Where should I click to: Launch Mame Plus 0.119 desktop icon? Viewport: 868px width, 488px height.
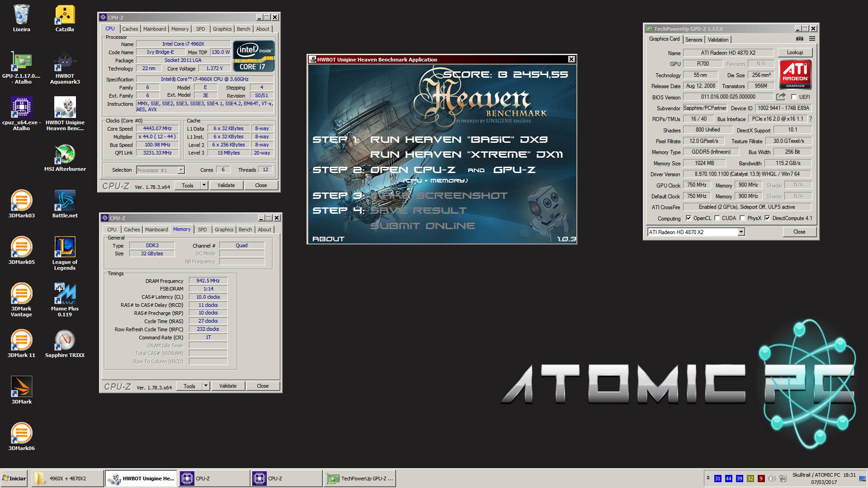pos(65,300)
